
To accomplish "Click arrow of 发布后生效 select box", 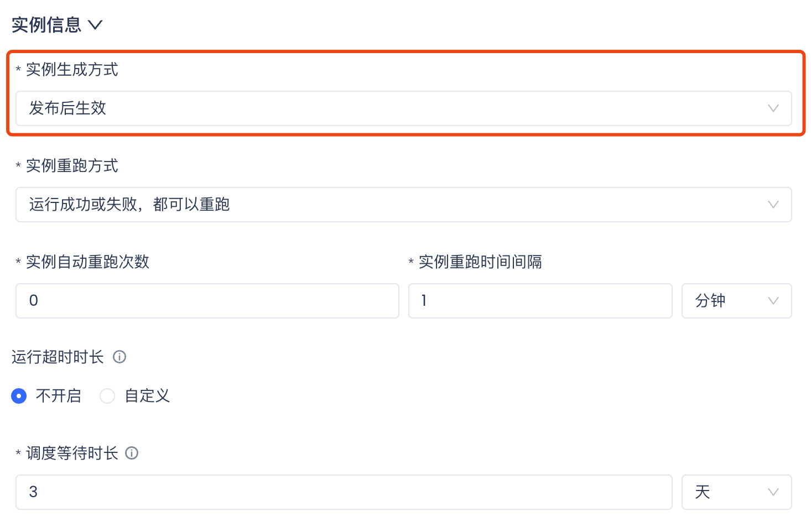I will 773,108.
